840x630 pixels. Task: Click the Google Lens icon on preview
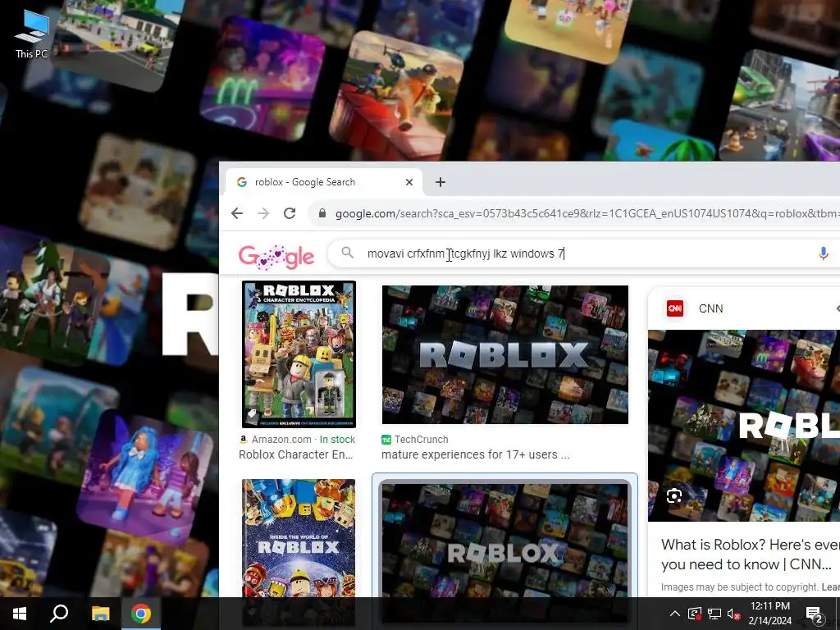pos(674,496)
